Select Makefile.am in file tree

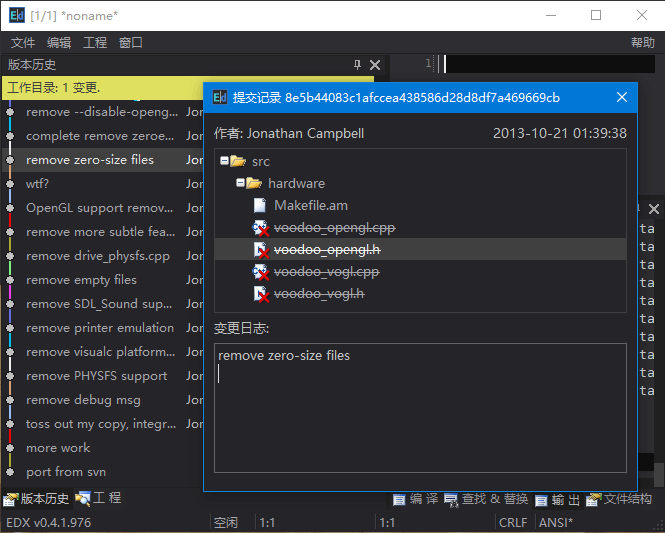[311, 206]
